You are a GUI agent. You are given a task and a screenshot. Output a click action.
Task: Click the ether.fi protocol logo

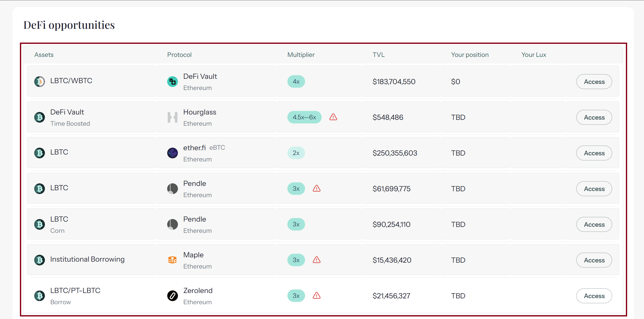tap(173, 153)
